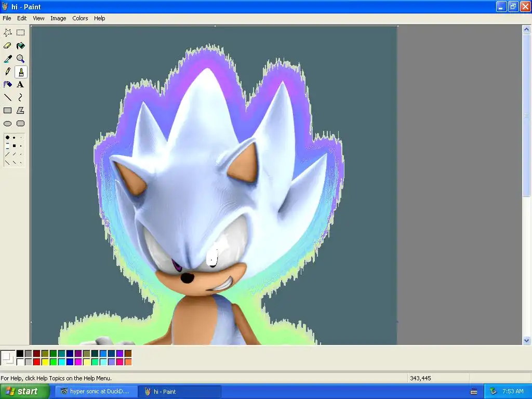This screenshot has width=532, height=399.
Task: Click the foreground/background color indicator box
Action: 8,358
